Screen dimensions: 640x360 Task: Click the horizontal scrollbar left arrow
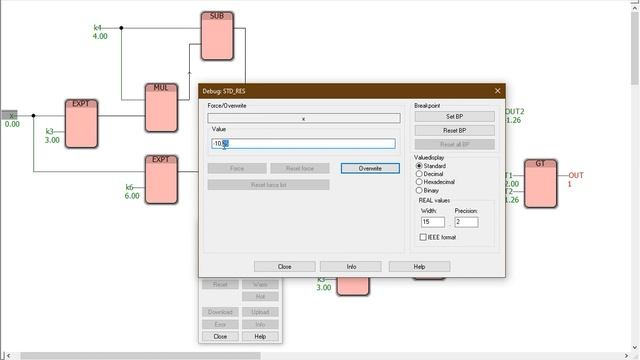point(9,356)
